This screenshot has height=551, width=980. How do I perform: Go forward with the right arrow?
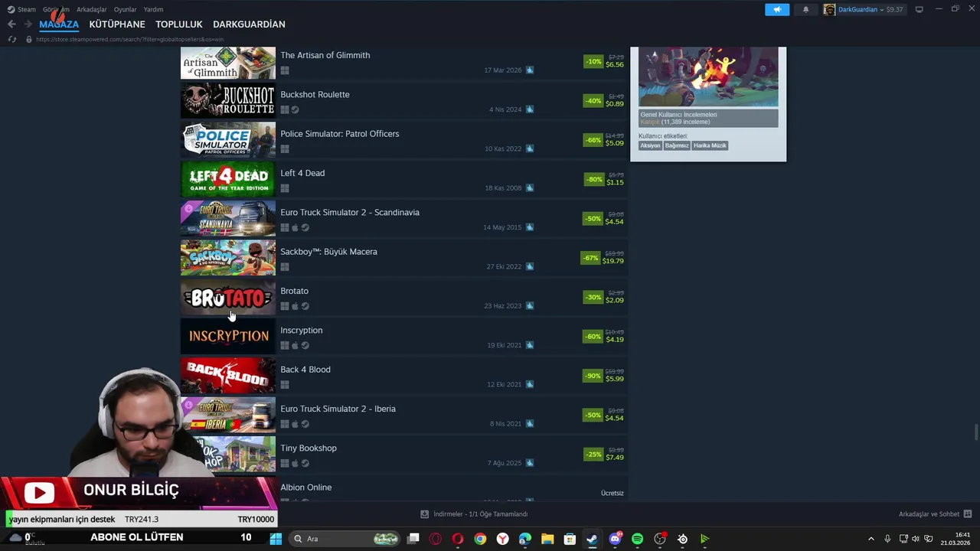(28, 24)
